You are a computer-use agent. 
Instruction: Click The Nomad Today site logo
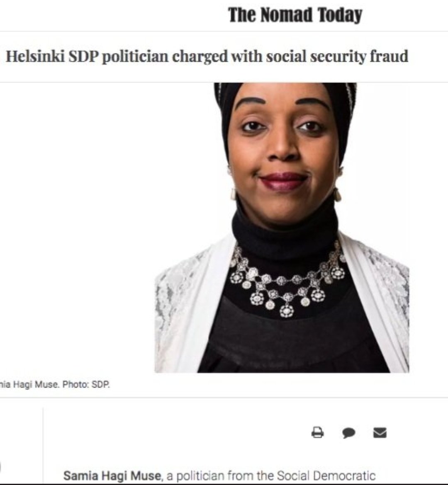pos(295,15)
